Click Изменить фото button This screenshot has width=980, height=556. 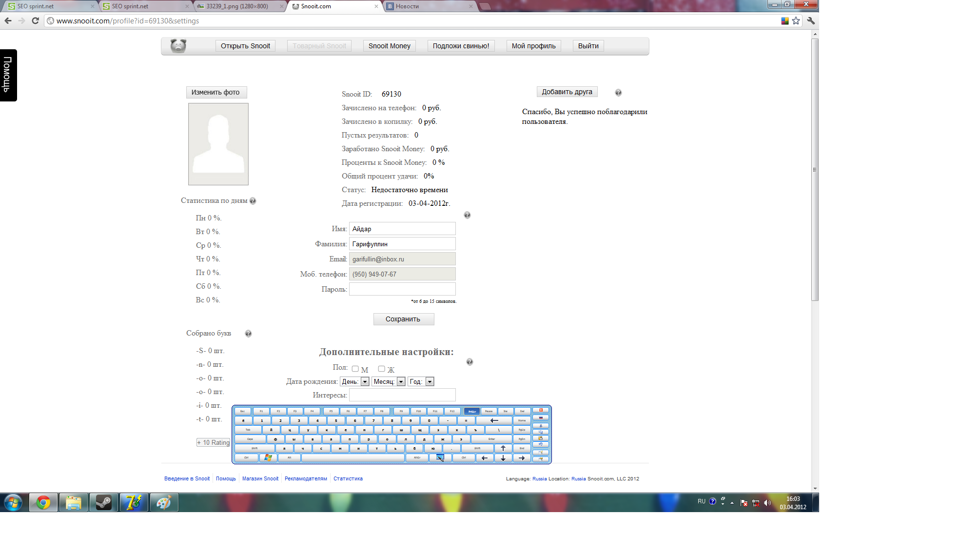pos(216,92)
